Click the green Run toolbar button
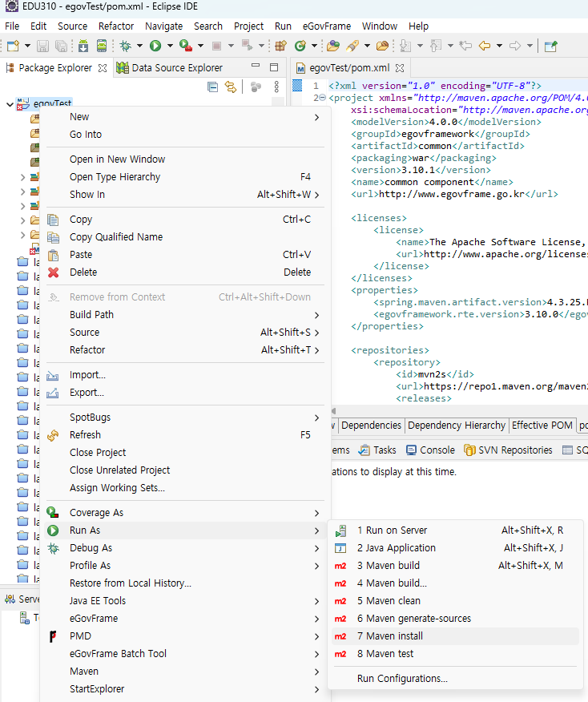The height and width of the screenshot is (702, 588). coord(155,46)
